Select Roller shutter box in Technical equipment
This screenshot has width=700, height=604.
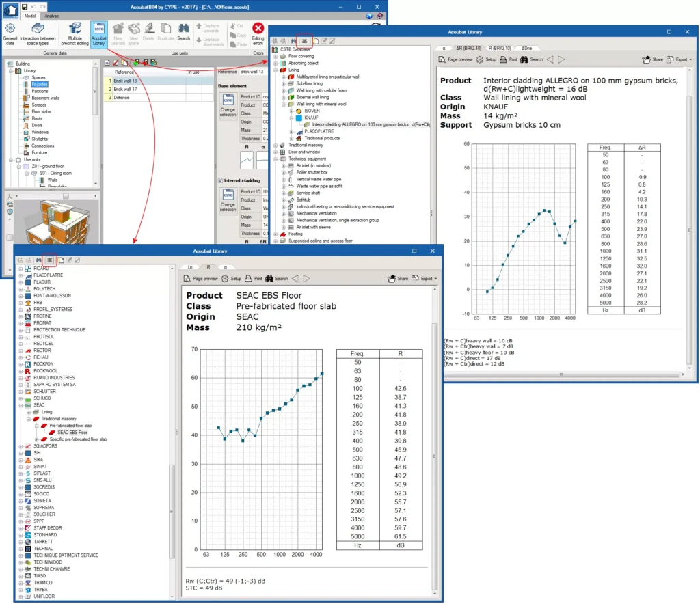point(312,173)
